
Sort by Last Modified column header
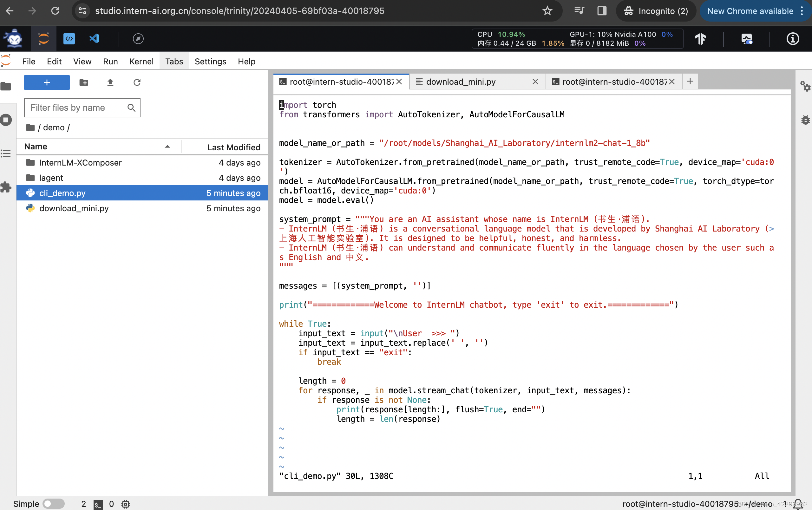pos(233,147)
